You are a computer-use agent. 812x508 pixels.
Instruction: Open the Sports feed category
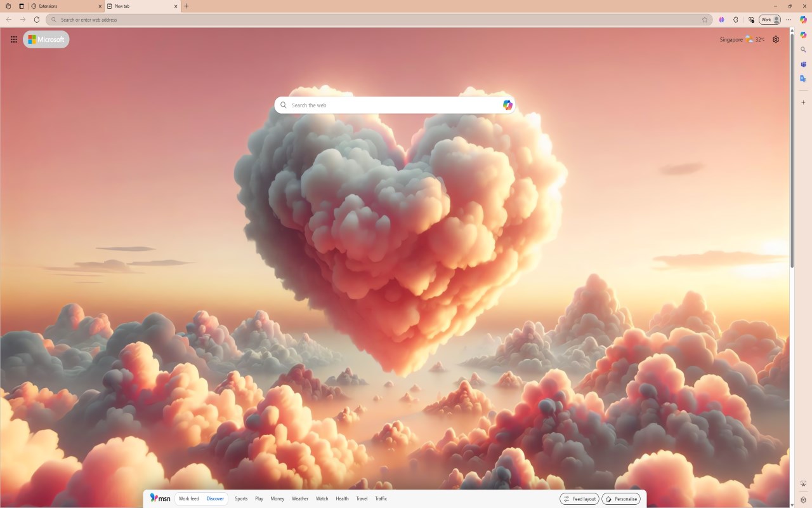[x=241, y=499]
